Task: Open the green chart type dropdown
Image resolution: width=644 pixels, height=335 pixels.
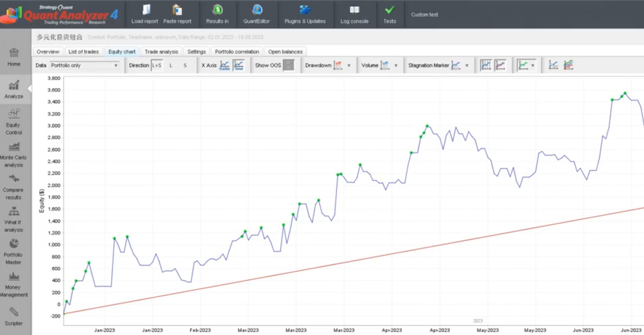Action: click(527, 65)
